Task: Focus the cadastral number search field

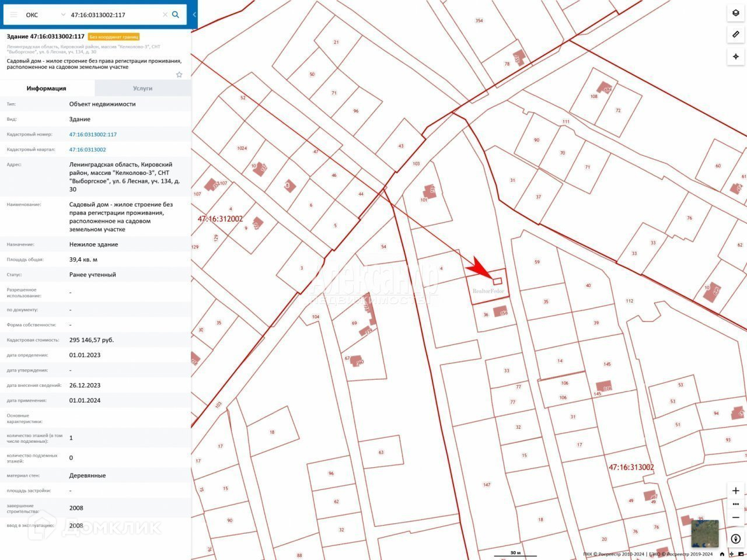Action: click(114, 15)
